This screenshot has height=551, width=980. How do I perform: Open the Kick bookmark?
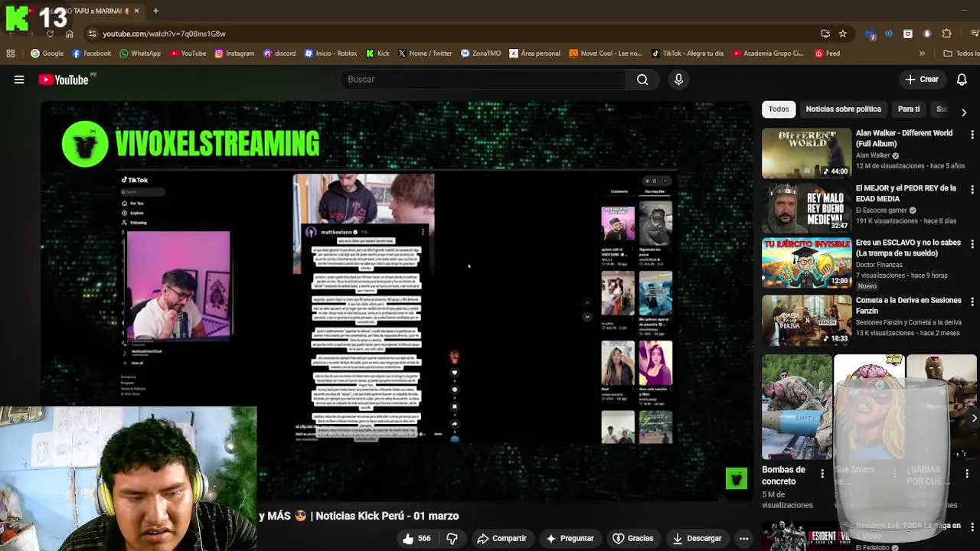(377, 54)
